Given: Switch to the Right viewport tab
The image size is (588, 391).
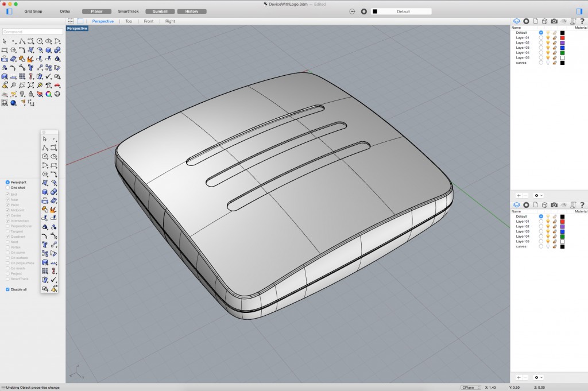Looking at the screenshot, I should [170, 21].
